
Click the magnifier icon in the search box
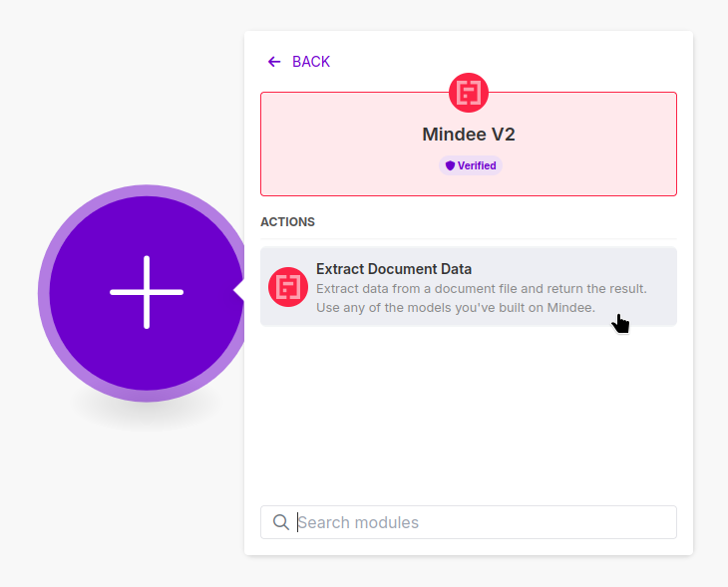[281, 522]
